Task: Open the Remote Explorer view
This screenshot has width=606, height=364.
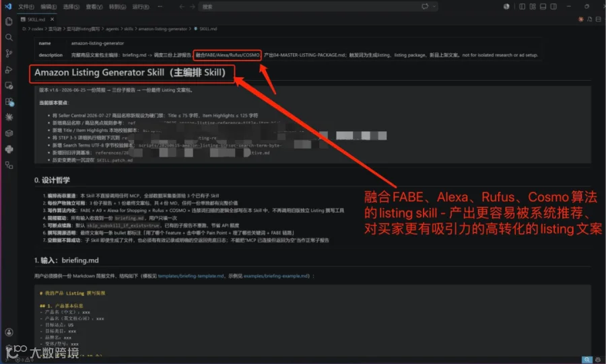Action: pos(9,85)
